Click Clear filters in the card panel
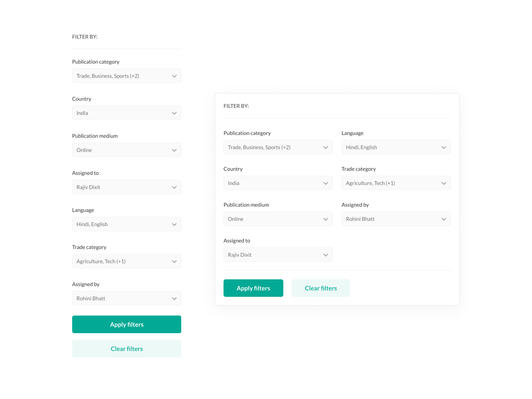The width and height of the screenshot is (532, 399). click(321, 288)
